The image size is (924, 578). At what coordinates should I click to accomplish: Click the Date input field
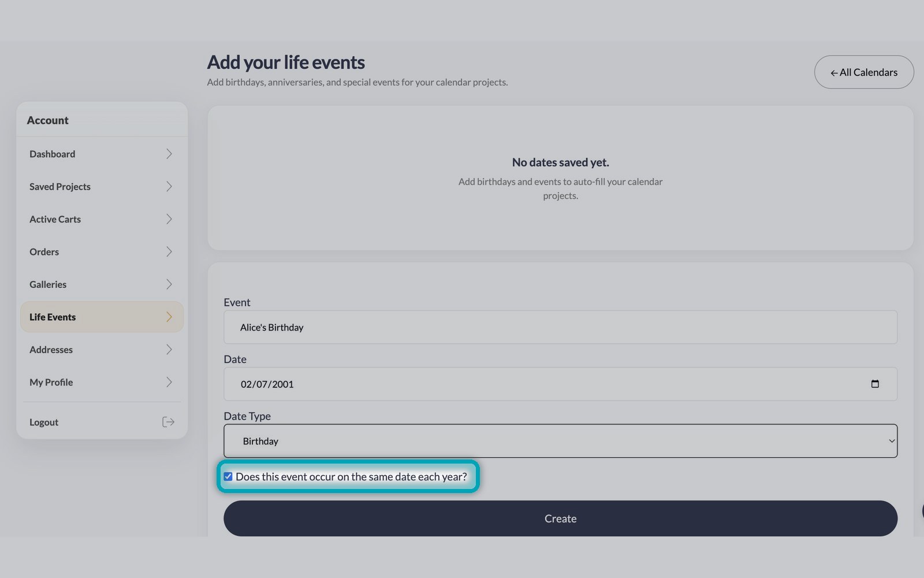click(560, 384)
